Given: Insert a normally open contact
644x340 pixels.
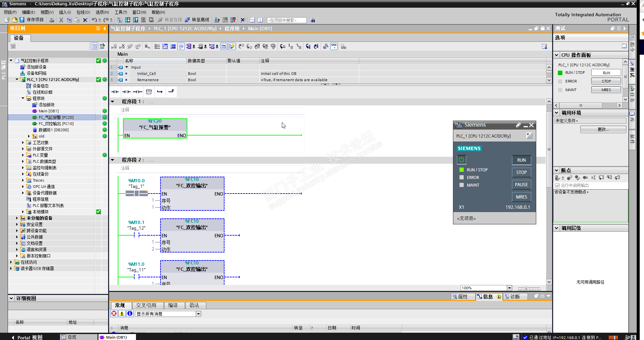Looking at the screenshot, I should click(115, 92).
